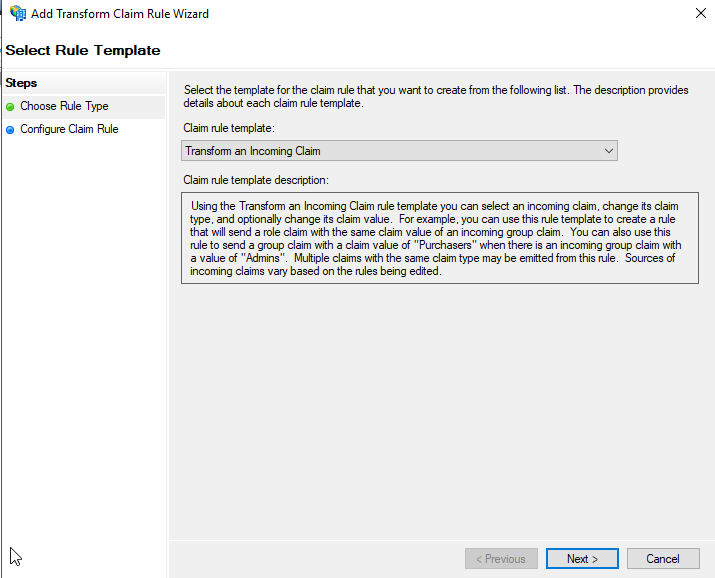
Task: Click the 'Claim rule template:' label
Action: pyautogui.click(x=229, y=128)
